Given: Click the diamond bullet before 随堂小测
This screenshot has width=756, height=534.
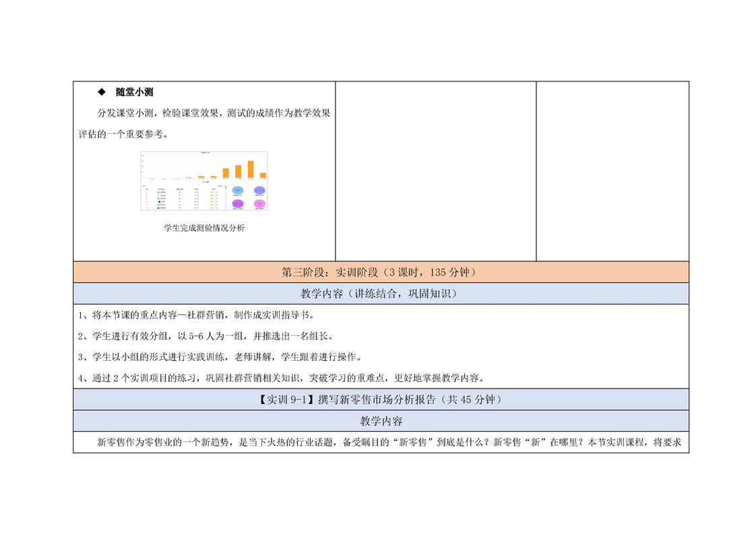Looking at the screenshot, I should [102, 92].
